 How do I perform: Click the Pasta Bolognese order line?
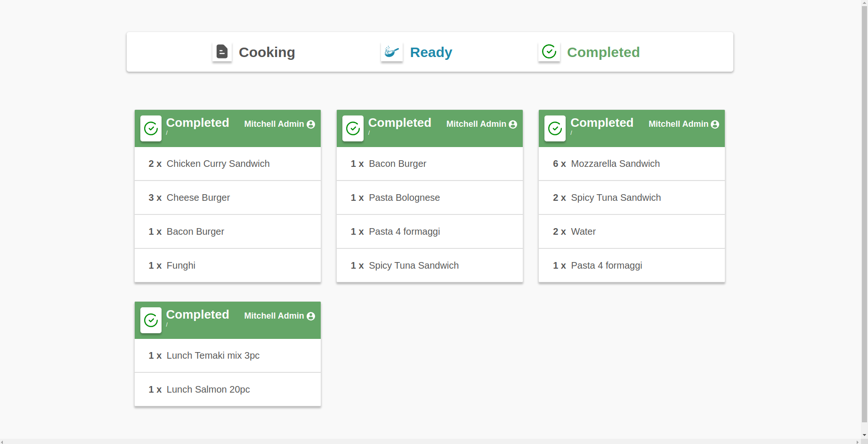430,198
